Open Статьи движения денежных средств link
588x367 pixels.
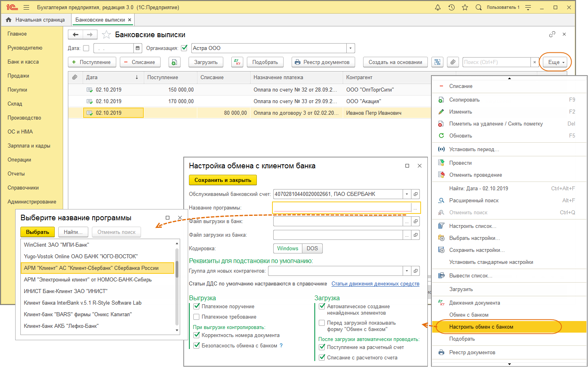pyautogui.click(x=375, y=283)
